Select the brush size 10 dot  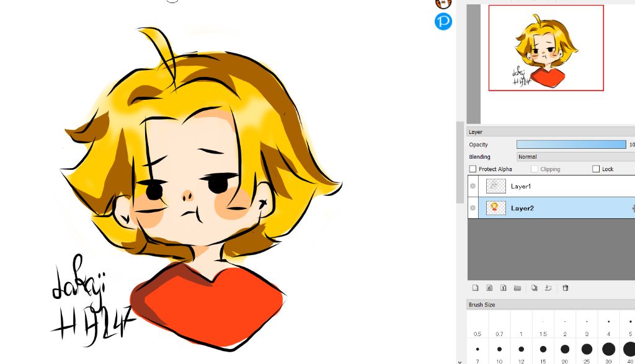(499, 349)
